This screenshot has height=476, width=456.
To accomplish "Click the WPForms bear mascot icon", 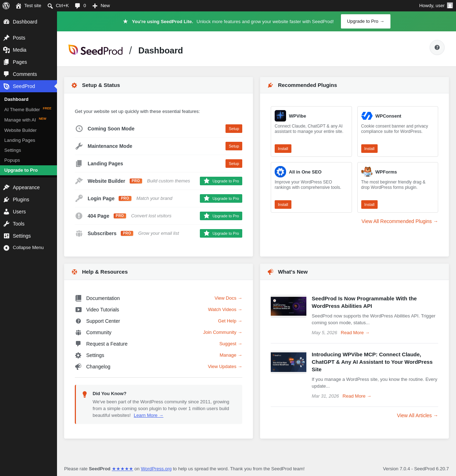I will point(367,172).
